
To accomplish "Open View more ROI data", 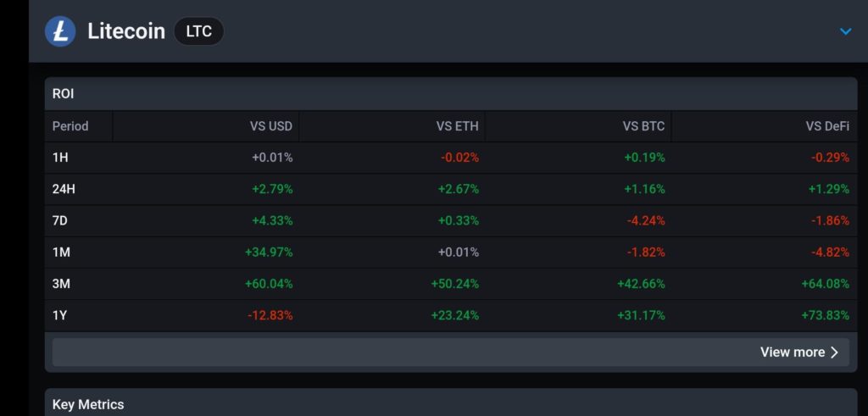I will click(x=451, y=352).
